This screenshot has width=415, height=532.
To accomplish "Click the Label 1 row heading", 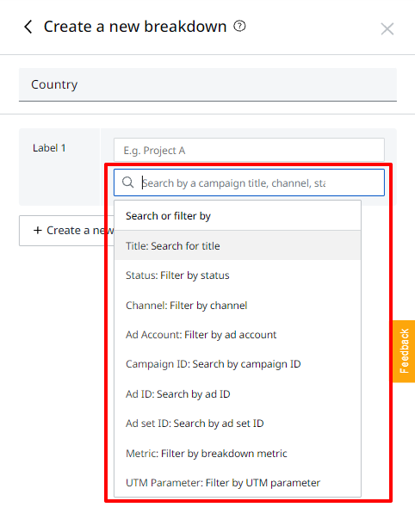I will pos(49,148).
